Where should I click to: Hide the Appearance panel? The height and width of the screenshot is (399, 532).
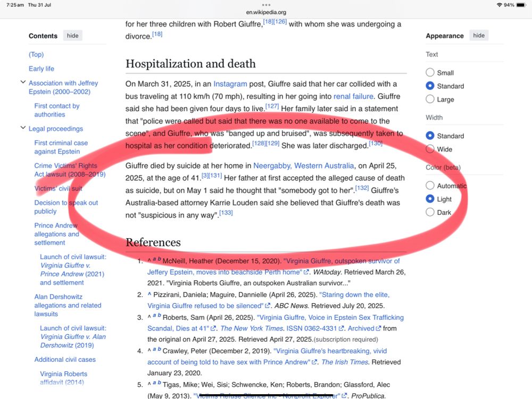point(479,35)
